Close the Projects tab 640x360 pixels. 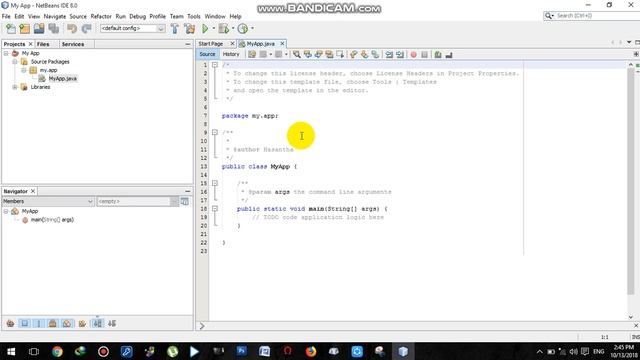tap(31, 44)
